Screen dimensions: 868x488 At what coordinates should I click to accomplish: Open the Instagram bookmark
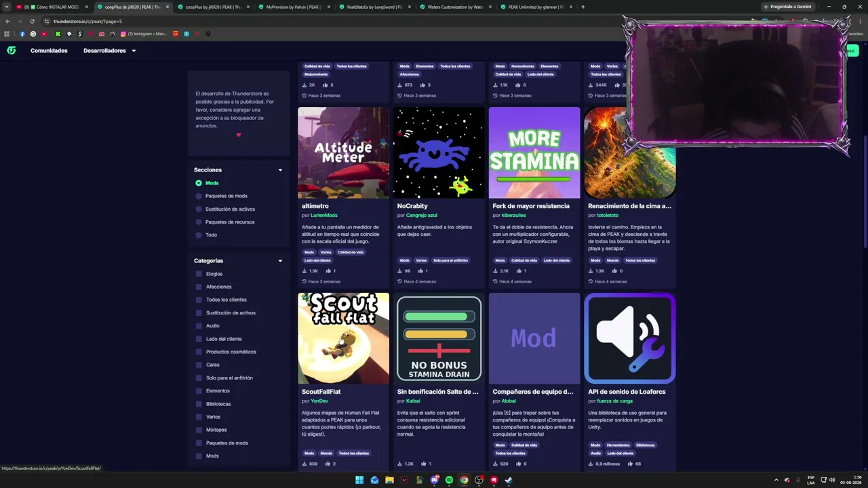pyautogui.click(x=144, y=34)
